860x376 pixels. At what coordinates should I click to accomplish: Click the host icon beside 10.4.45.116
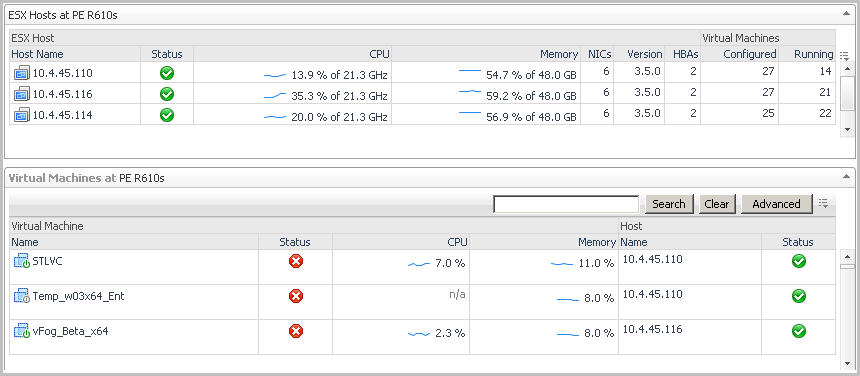21,94
